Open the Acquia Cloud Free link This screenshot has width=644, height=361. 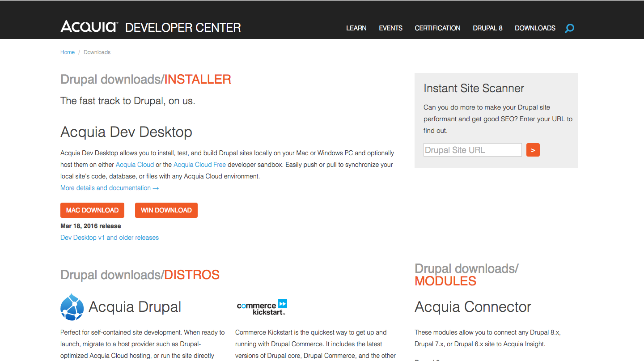pyautogui.click(x=199, y=165)
